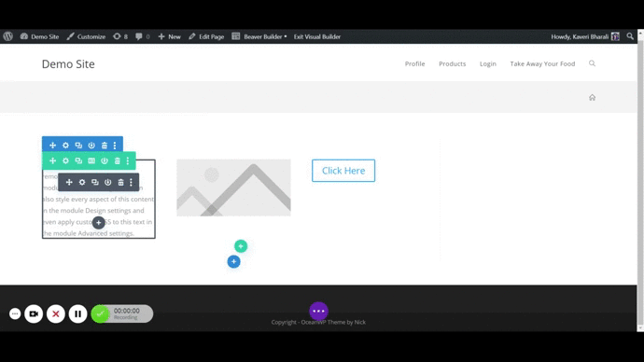Open text module settings gear

point(82,182)
